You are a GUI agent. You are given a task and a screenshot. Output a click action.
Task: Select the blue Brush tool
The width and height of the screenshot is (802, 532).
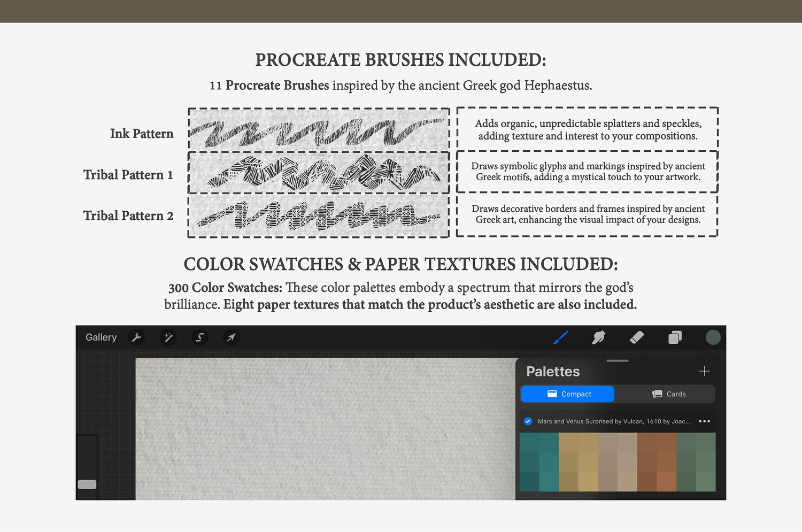(560, 337)
